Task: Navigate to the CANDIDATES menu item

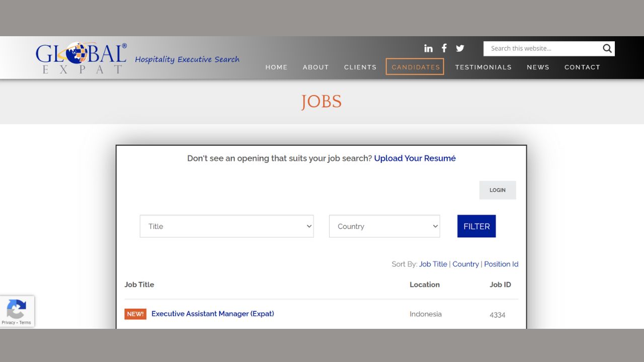Action: pos(415,67)
